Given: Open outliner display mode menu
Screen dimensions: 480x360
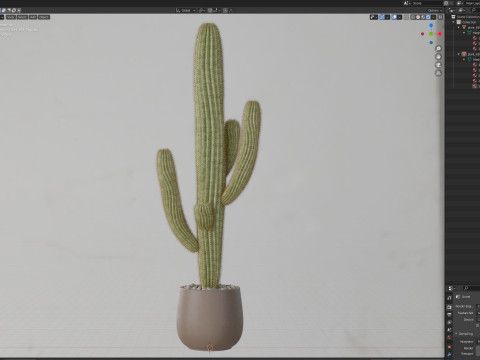Looking at the screenshot, I should (462, 10).
